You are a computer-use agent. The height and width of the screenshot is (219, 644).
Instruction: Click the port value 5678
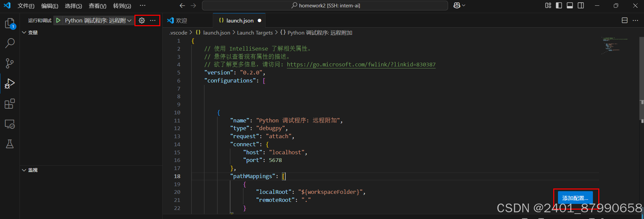point(275,160)
